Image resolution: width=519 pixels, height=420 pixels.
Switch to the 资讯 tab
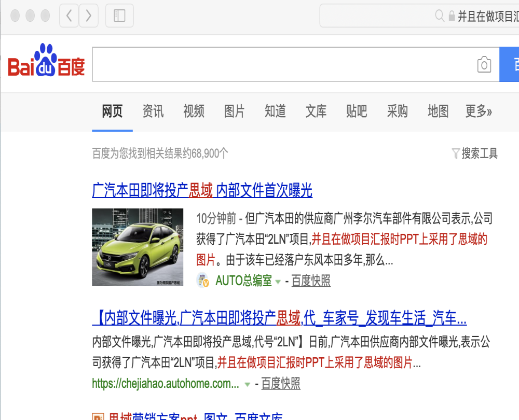pos(153,111)
